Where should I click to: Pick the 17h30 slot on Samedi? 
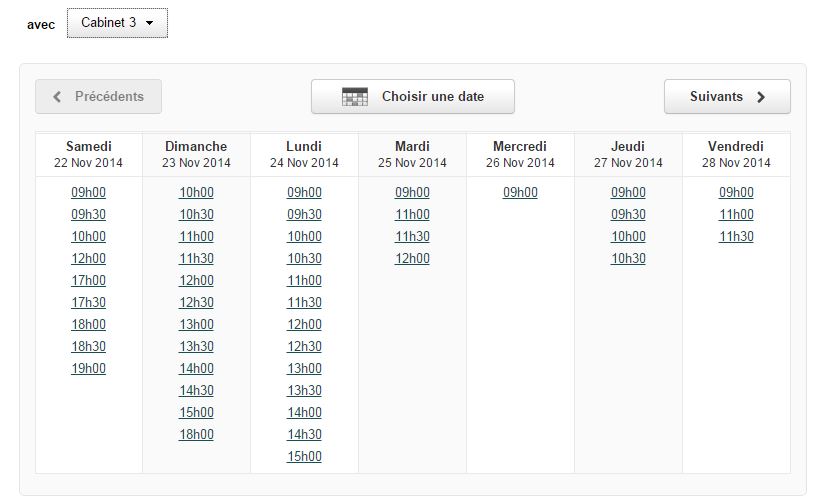tap(88, 303)
